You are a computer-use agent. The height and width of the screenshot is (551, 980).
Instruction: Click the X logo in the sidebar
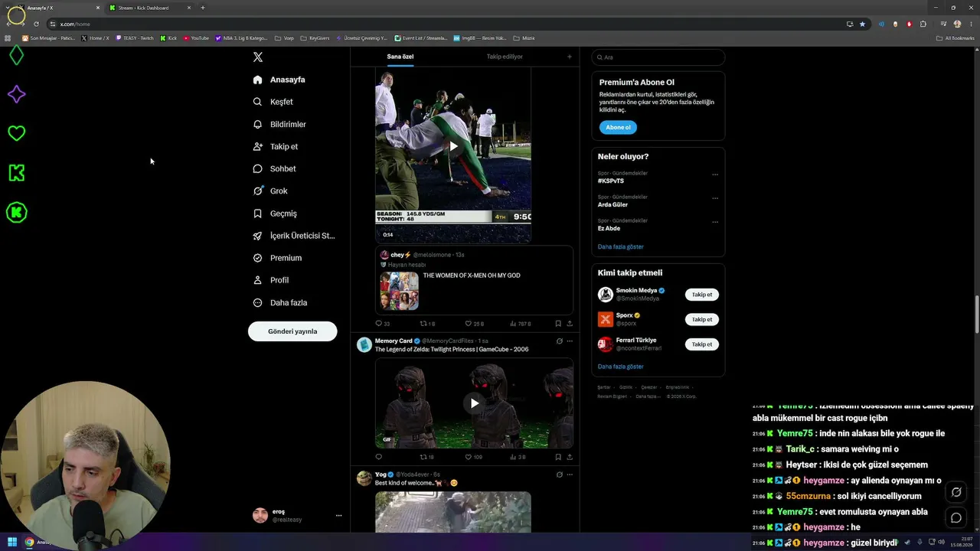point(258,57)
